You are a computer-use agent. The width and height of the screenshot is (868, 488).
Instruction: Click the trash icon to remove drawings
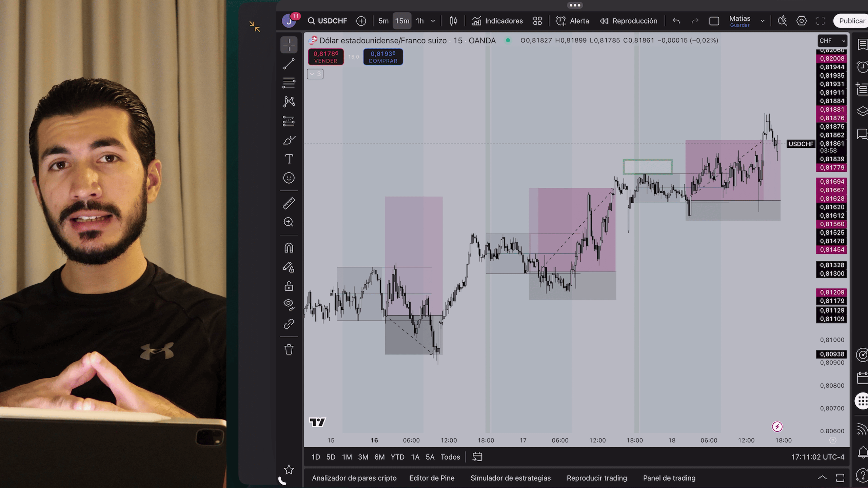289,349
